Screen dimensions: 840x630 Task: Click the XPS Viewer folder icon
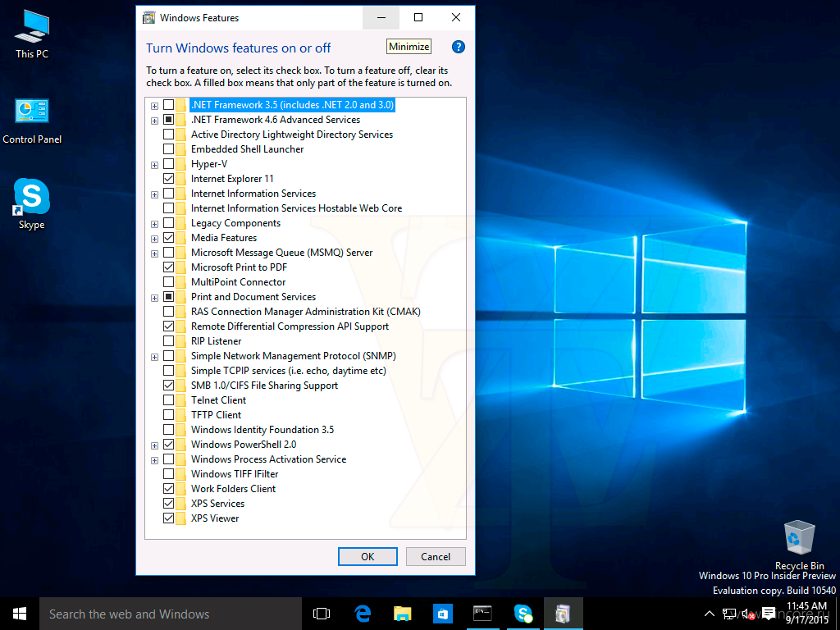(181, 518)
